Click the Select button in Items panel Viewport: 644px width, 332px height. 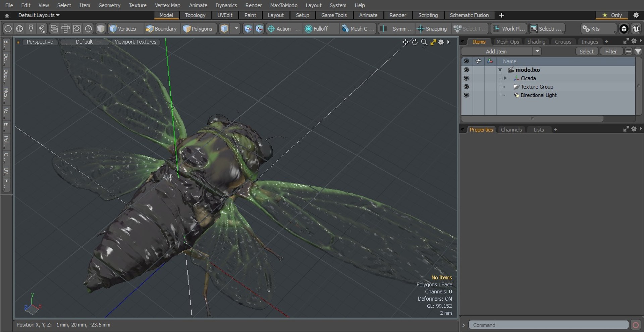tap(586, 51)
